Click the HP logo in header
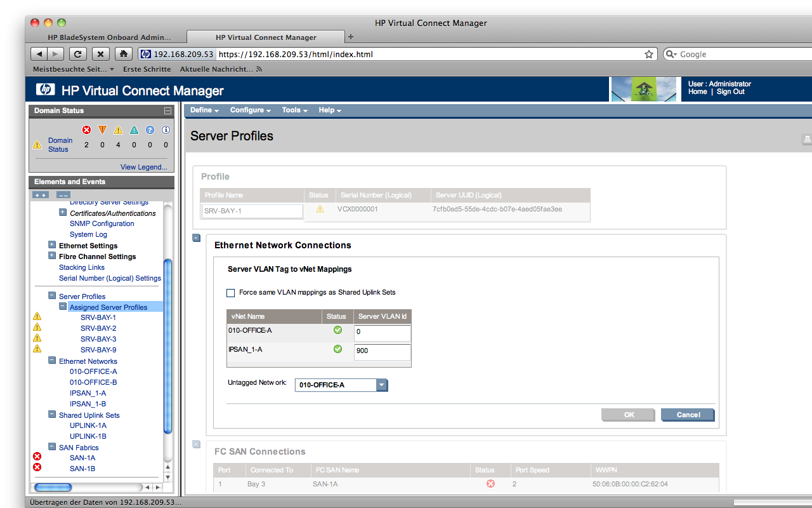This screenshot has height=508, width=812. 45,90
